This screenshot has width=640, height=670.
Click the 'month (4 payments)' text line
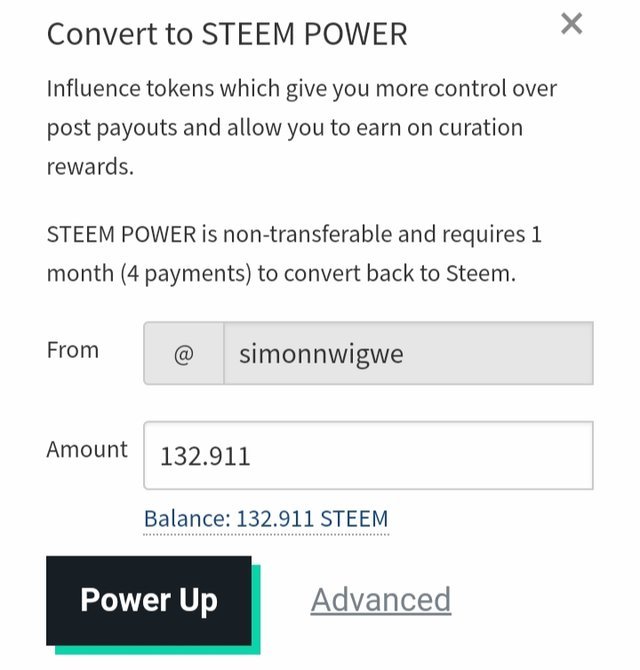click(281, 273)
